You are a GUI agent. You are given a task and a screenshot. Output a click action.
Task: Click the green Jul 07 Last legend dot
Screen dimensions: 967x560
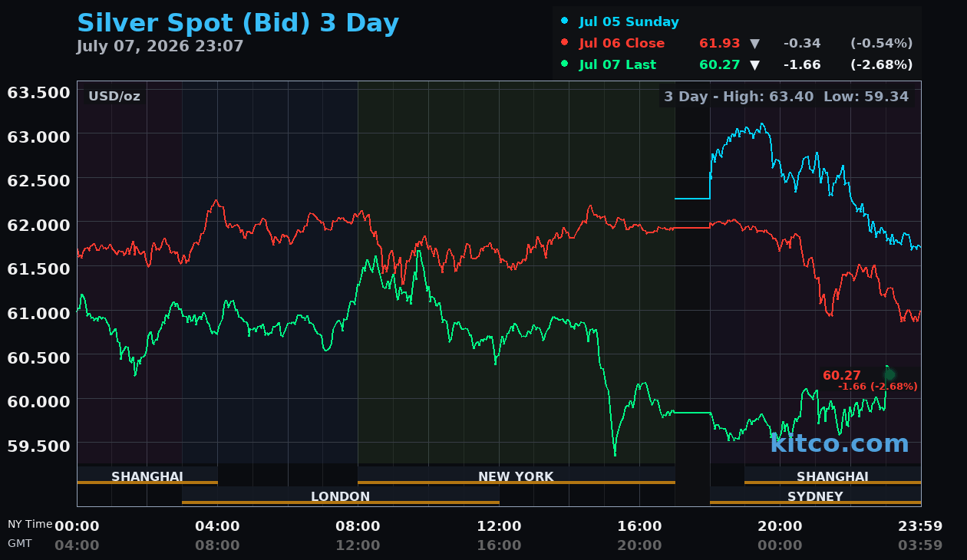(565, 64)
